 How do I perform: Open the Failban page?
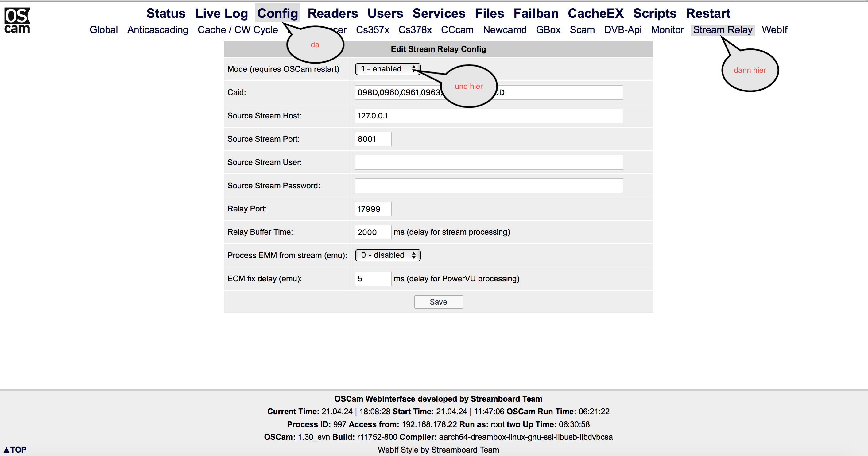[x=536, y=14]
